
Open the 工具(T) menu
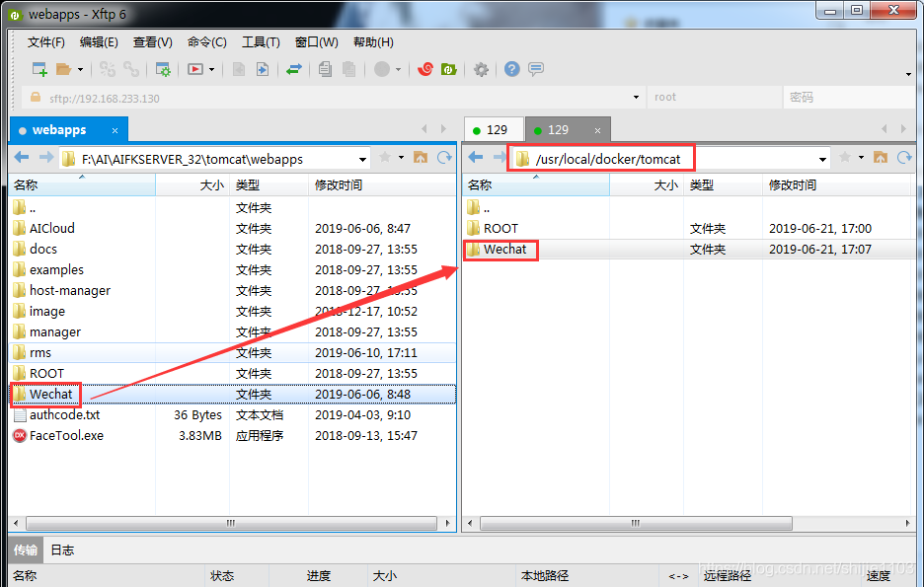point(261,41)
